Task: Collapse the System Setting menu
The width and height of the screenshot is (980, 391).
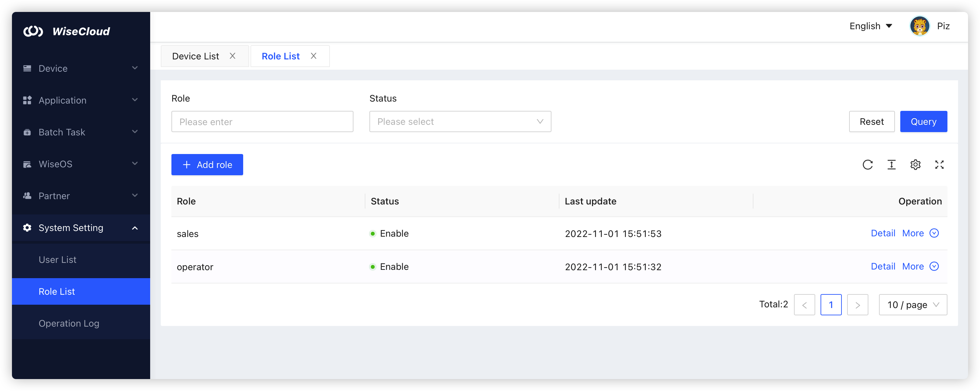Action: [81, 228]
